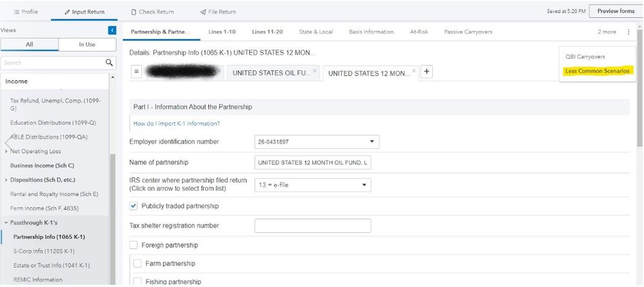Open Employer identification number dropdown
Viewport: 644px width, 287px height.
click(x=371, y=142)
